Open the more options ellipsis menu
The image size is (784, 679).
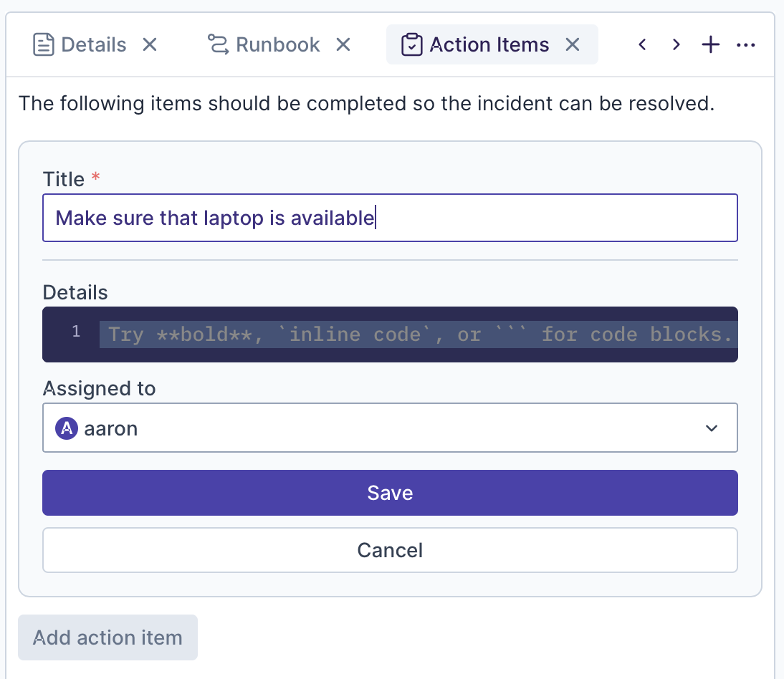746,45
